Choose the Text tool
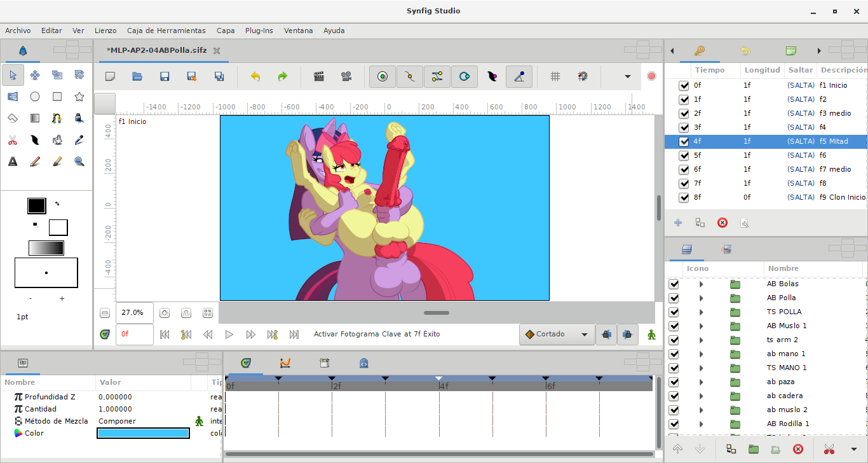Screen dimensions: 868x463 point(13,162)
